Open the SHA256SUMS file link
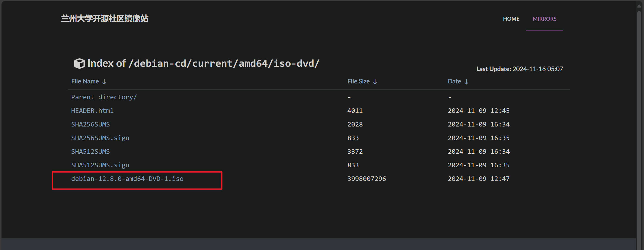 [90, 124]
